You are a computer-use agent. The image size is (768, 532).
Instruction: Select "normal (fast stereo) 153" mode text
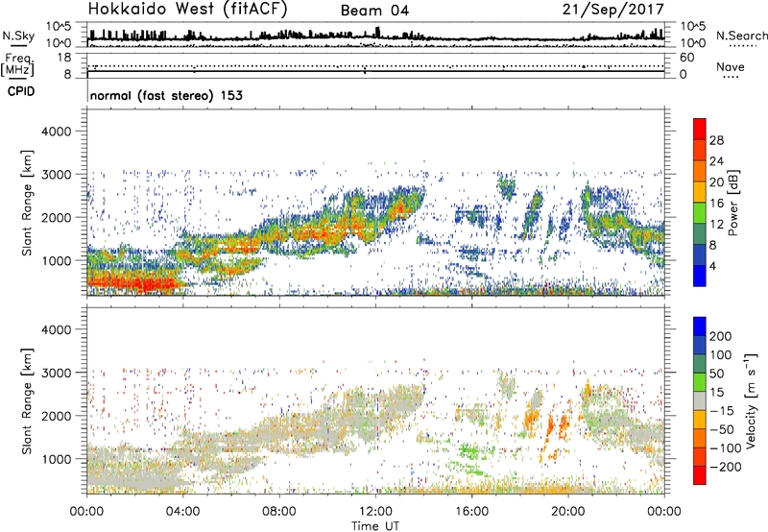pos(166,95)
